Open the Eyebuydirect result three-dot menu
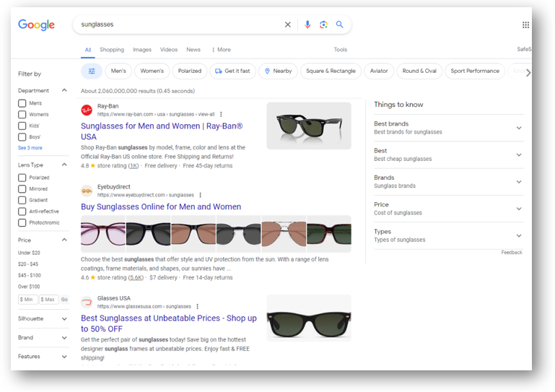 201,195
